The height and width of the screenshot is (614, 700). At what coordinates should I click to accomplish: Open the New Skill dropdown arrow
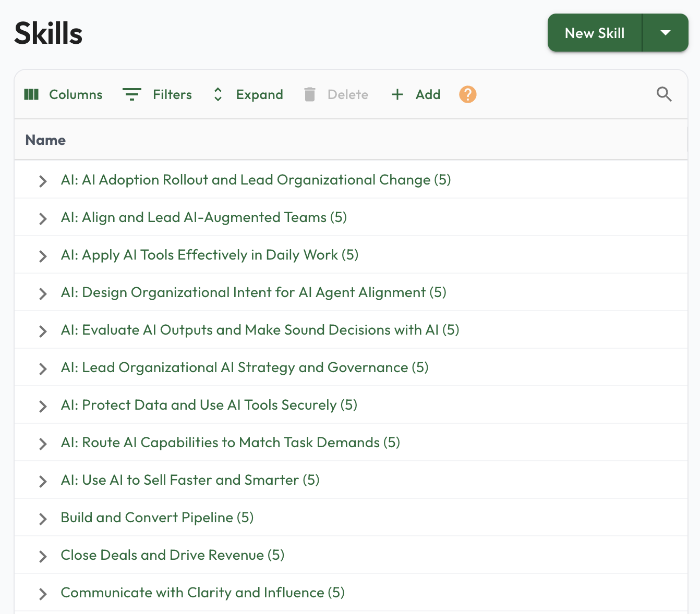tap(665, 33)
